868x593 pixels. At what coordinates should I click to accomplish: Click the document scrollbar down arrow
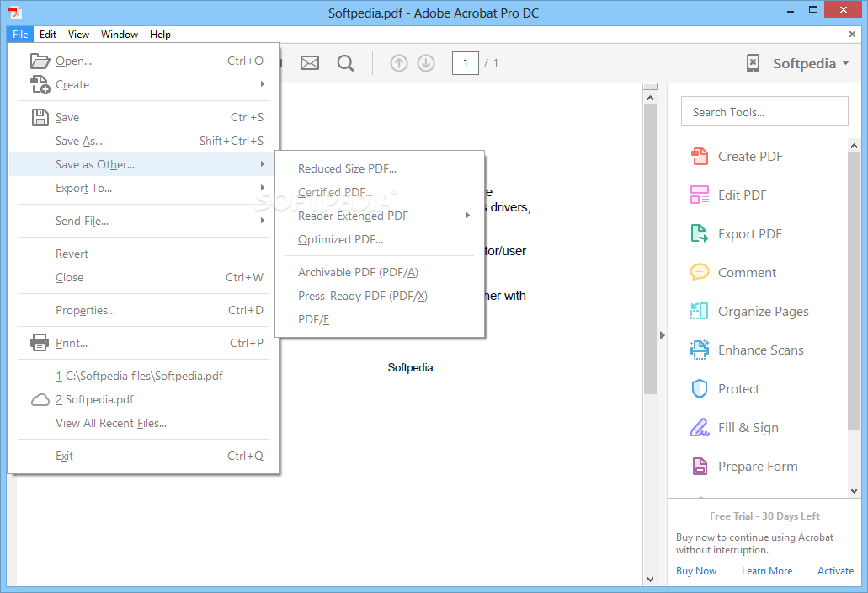tap(651, 580)
